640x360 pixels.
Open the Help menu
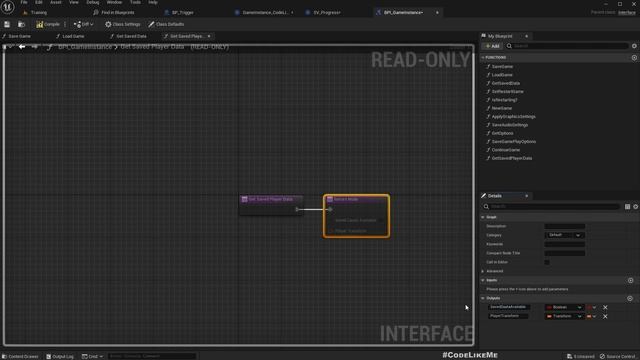[x=153, y=2]
